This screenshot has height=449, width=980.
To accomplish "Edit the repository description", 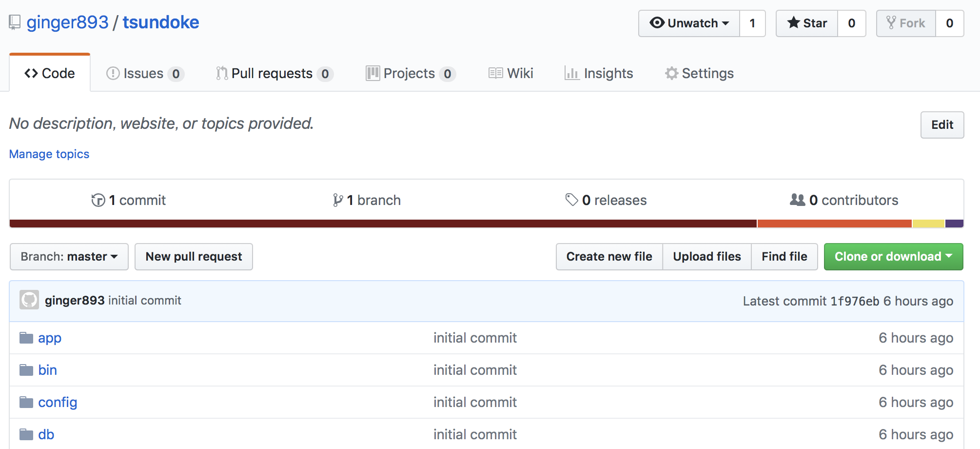I will coord(942,125).
